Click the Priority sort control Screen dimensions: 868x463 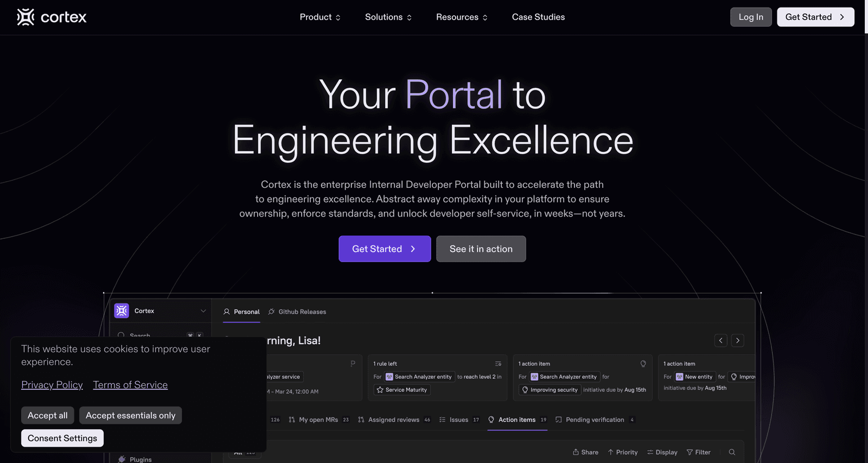pyautogui.click(x=623, y=452)
